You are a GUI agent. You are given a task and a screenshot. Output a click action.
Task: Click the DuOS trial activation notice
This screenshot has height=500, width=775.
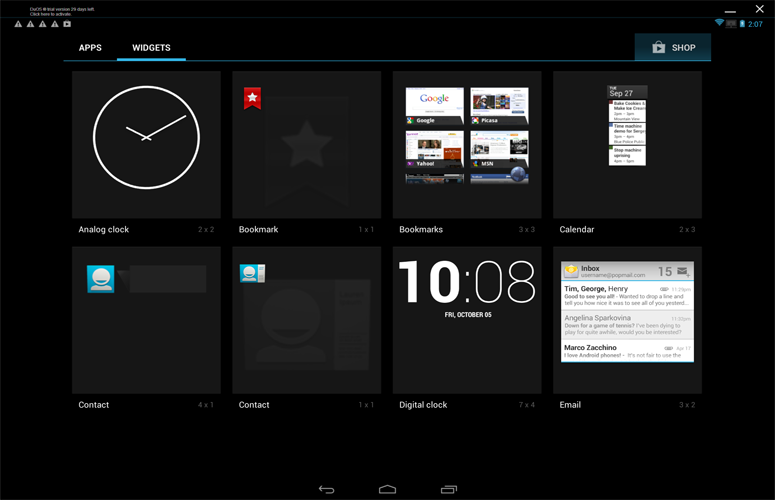point(62,11)
